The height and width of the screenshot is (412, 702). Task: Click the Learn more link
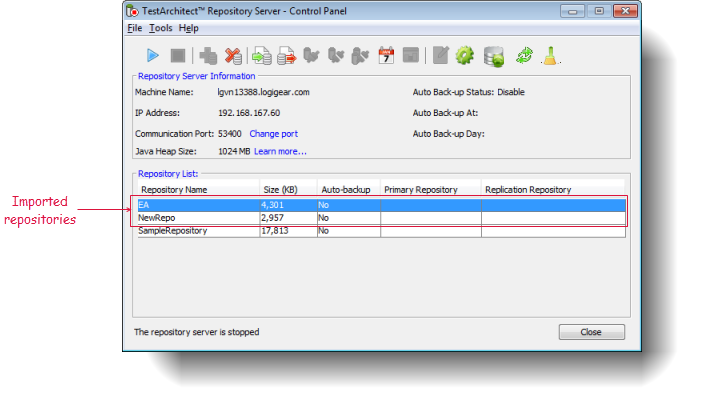280,151
